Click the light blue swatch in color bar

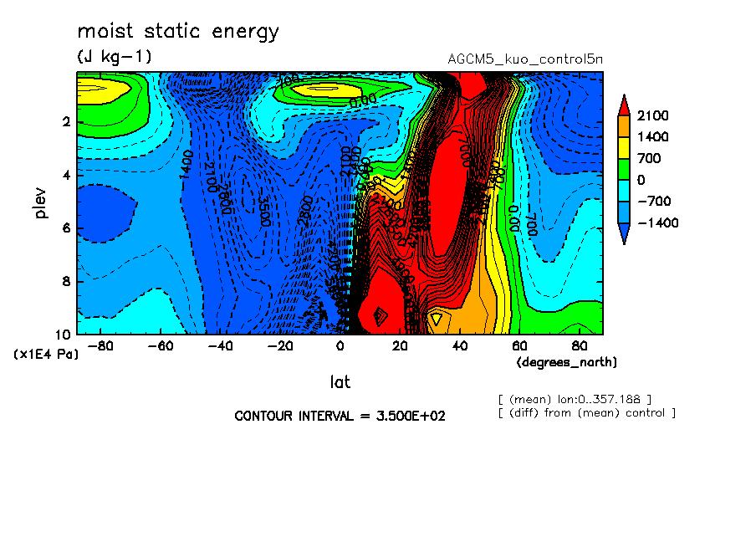coord(624,212)
